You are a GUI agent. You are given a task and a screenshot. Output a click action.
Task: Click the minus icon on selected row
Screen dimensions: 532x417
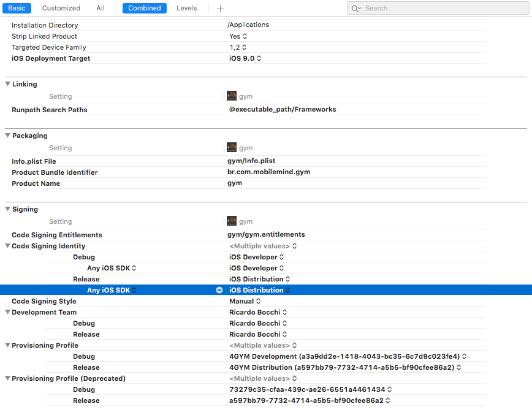tap(219, 290)
